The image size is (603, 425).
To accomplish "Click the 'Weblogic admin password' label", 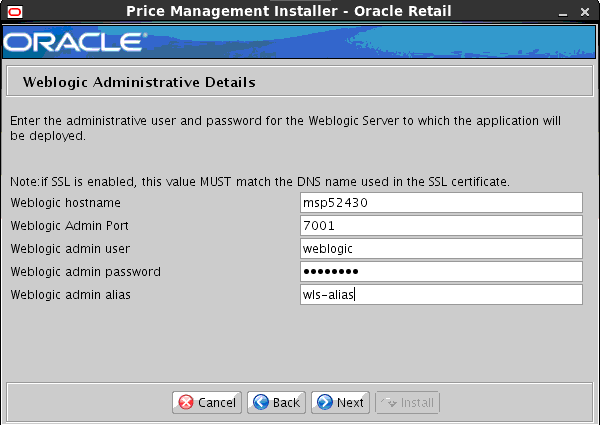I will (x=85, y=272).
